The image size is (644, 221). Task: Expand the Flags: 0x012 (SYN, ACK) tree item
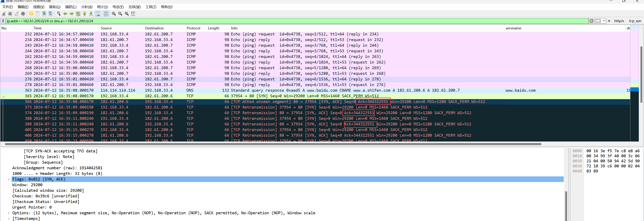point(9,179)
